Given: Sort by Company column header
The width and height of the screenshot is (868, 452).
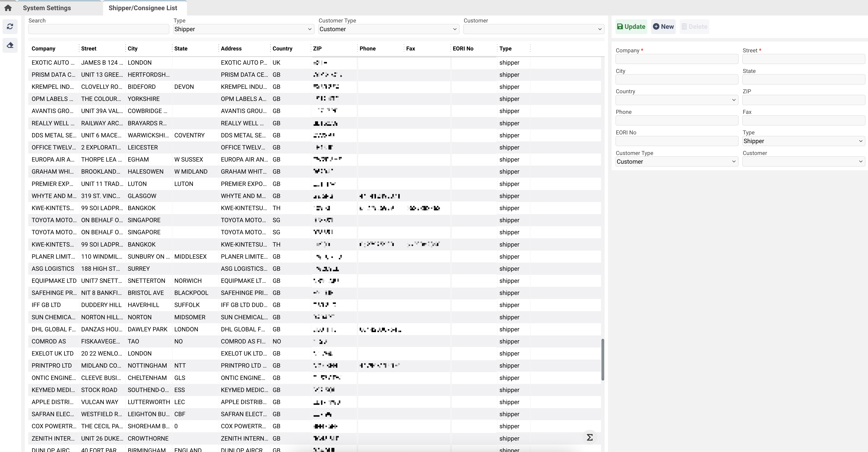Looking at the screenshot, I should (43, 49).
